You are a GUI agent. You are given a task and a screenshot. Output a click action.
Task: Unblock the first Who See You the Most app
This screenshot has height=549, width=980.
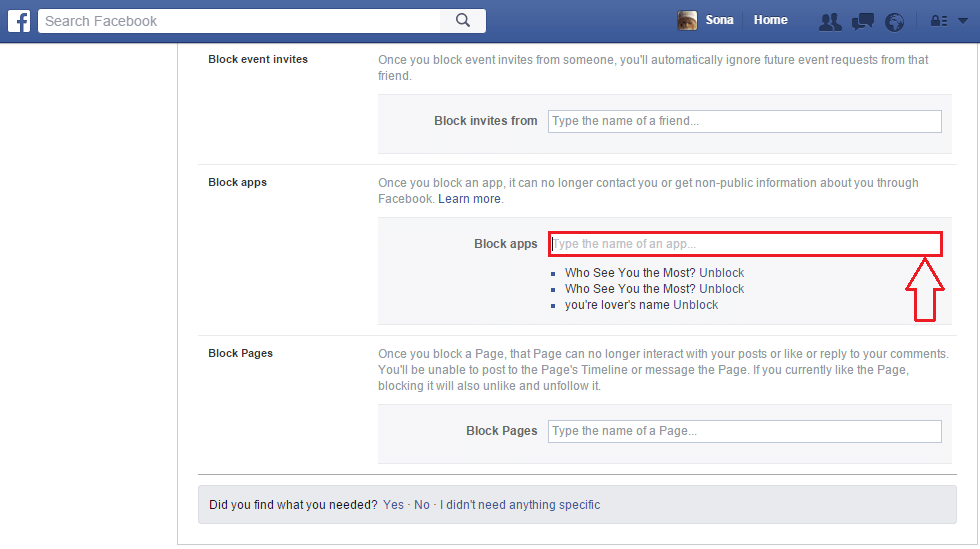pyautogui.click(x=721, y=273)
